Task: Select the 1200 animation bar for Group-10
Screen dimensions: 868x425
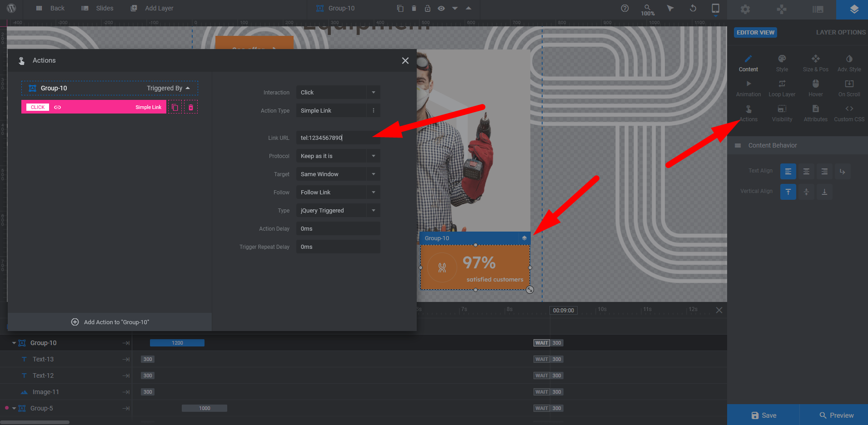Action: (x=177, y=343)
